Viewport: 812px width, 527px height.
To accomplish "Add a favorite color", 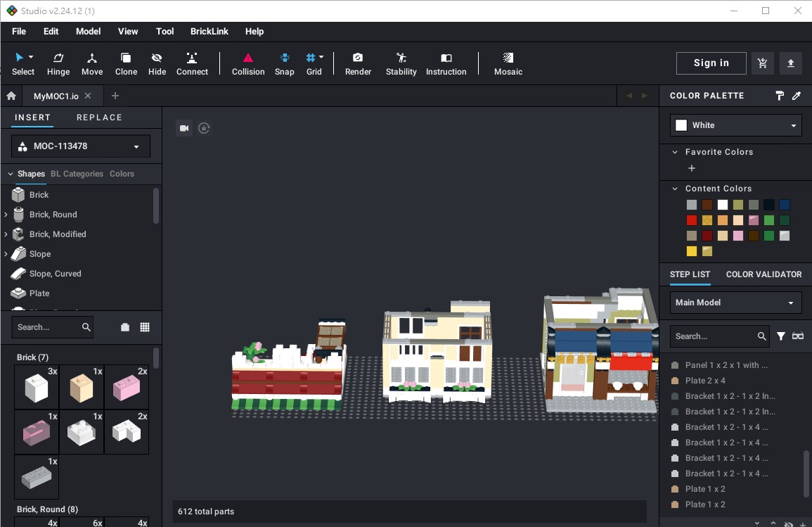I will point(691,168).
